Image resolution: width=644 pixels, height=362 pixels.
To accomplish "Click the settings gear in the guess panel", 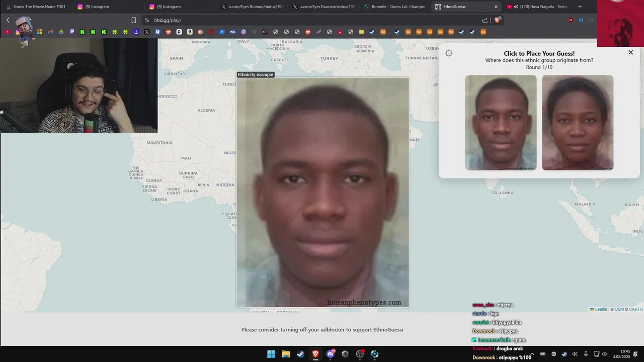I will (449, 53).
